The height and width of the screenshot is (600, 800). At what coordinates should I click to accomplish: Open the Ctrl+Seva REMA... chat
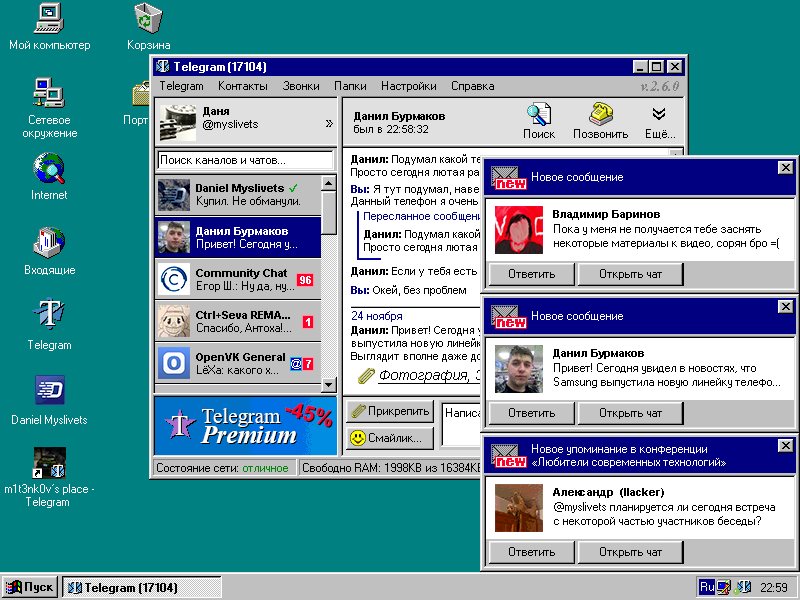coord(238,321)
